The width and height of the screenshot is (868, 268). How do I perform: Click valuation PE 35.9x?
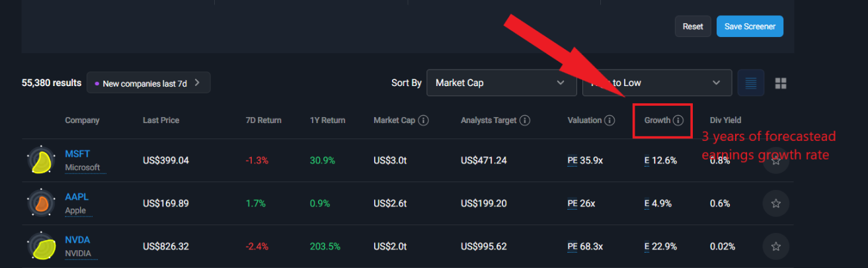[585, 160]
